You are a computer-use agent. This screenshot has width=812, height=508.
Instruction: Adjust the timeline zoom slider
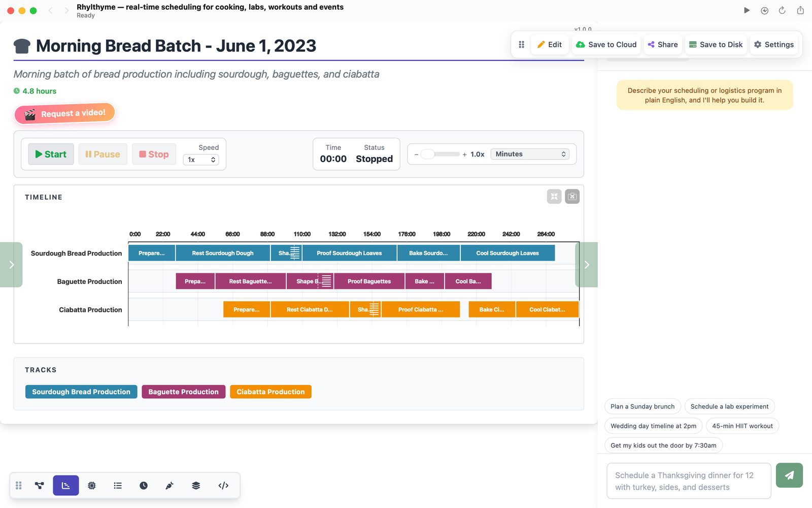click(440, 154)
